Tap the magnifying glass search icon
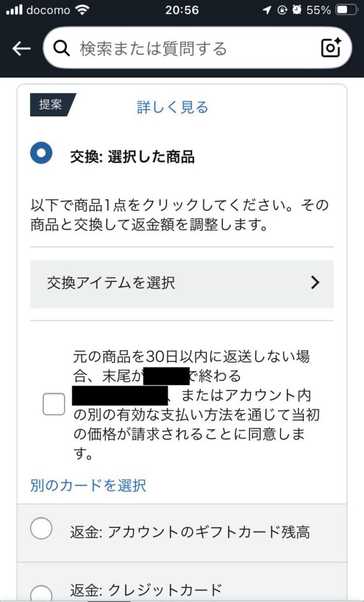This screenshot has height=602, width=364. [61, 48]
